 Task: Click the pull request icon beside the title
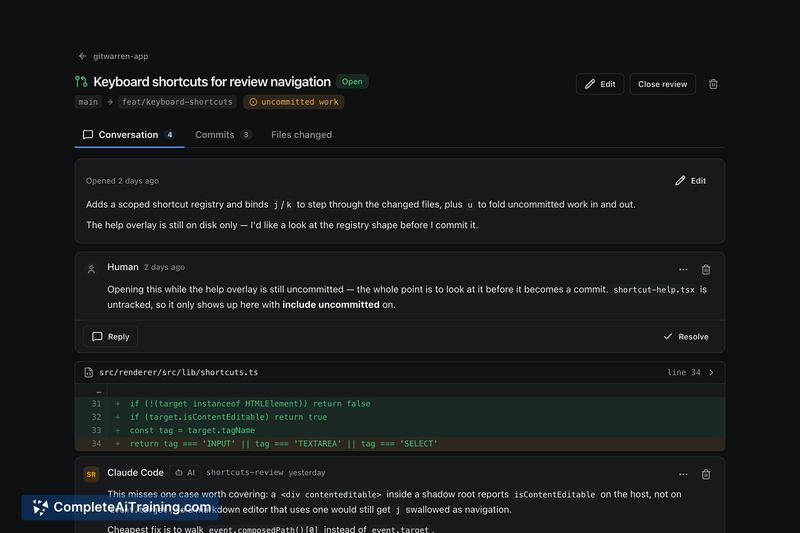(81, 82)
